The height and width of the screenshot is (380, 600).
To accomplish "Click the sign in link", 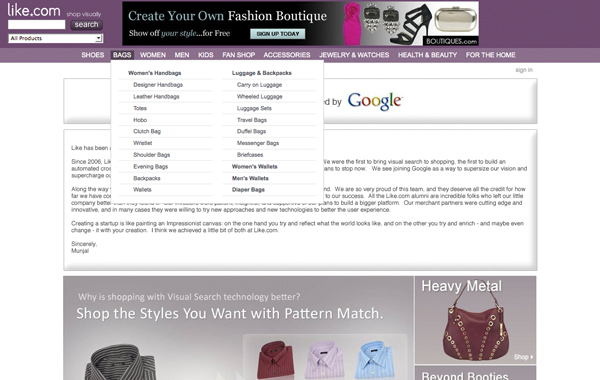I will (524, 70).
